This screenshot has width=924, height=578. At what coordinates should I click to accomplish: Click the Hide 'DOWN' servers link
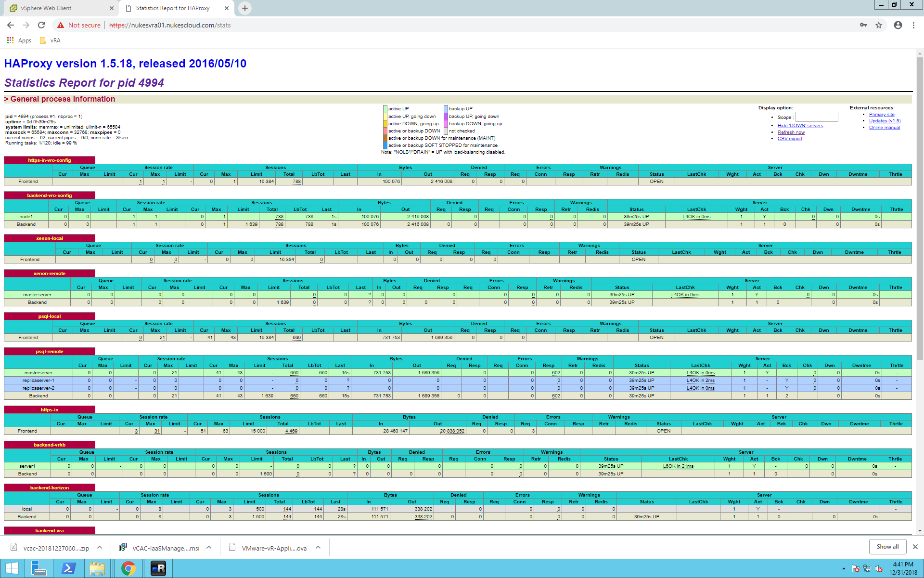[800, 126]
